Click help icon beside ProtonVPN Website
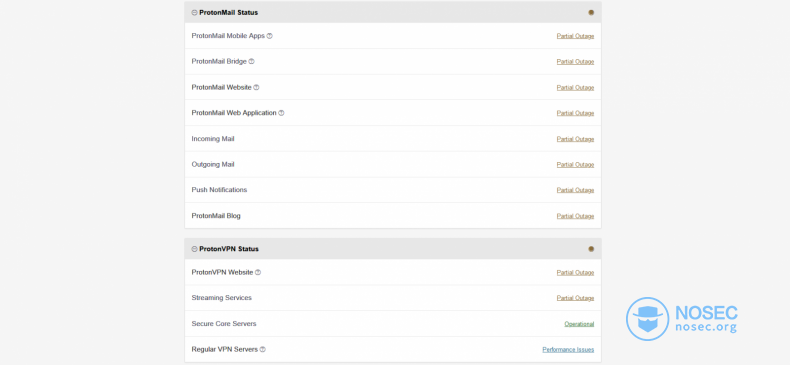790x365 pixels. coord(258,272)
